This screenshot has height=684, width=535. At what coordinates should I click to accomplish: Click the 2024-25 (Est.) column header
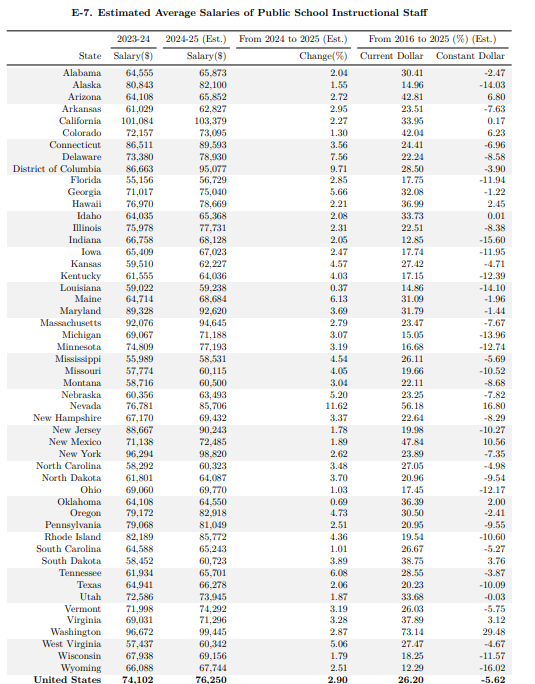click(196, 39)
